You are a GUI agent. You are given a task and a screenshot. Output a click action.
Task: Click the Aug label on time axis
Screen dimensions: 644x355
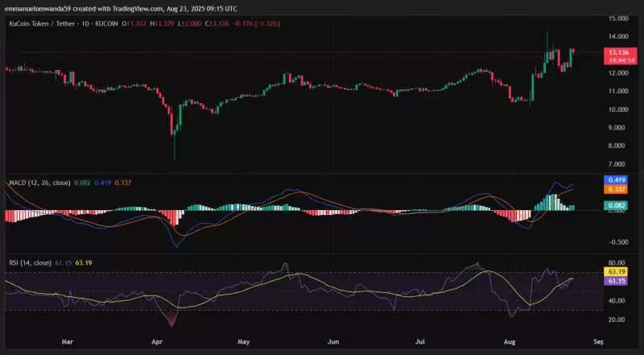point(510,342)
